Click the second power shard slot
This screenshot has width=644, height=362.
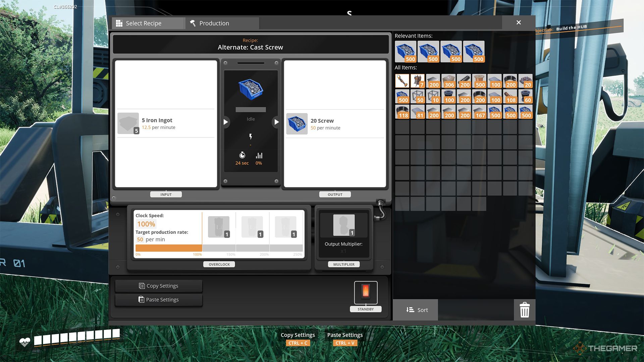click(x=252, y=227)
